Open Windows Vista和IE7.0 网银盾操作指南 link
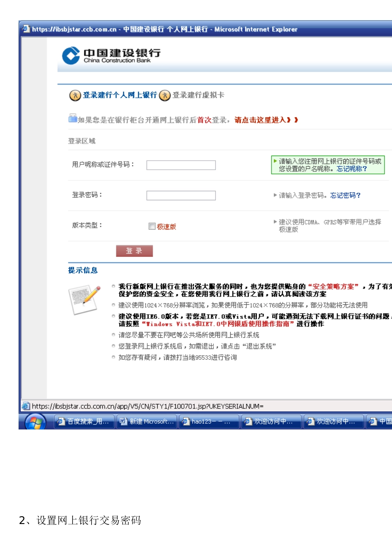The width and height of the screenshot is (392, 555). point(218,324)
